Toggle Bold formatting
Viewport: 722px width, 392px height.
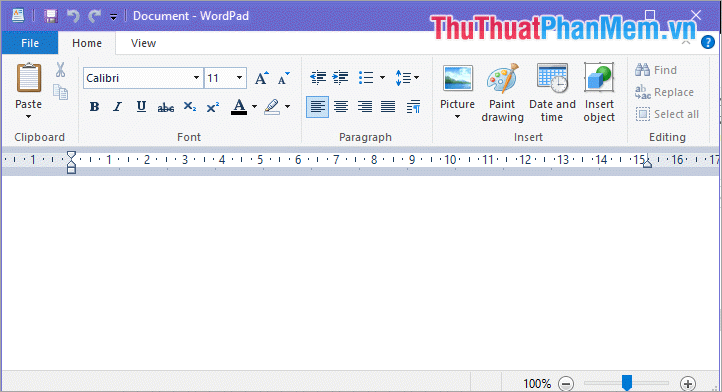[x=94, y=107]
